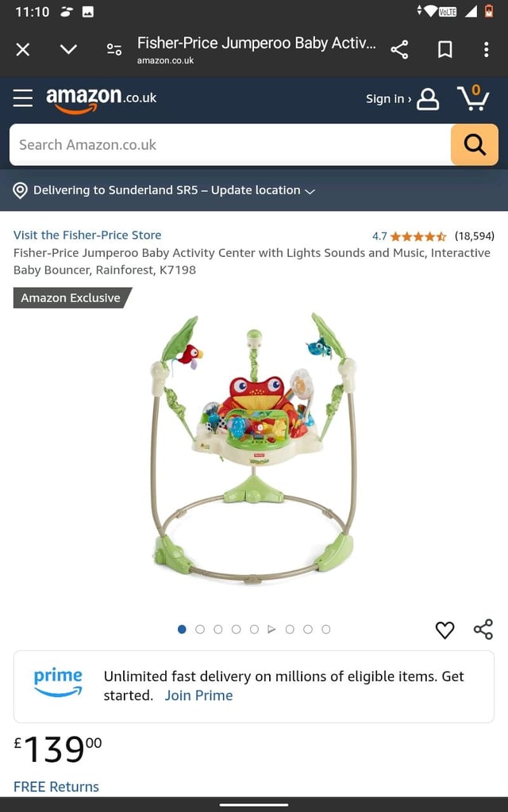Visit the Fisher-Price Store link

[x=87, y=235]
